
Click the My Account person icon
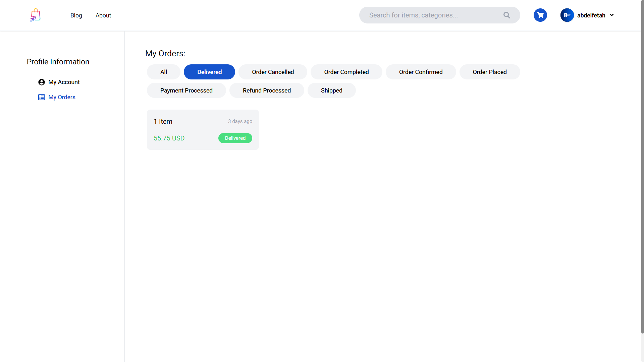tap(42, 82)
